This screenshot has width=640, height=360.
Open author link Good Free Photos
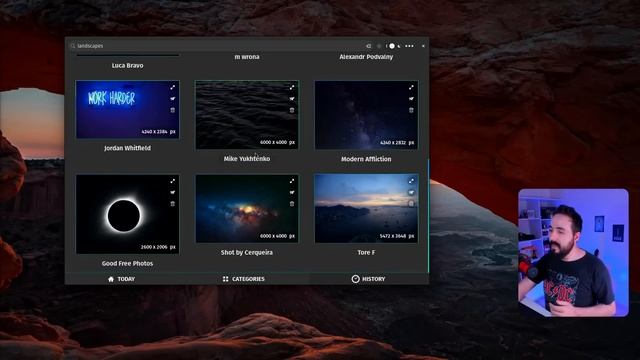pos(127,264)
